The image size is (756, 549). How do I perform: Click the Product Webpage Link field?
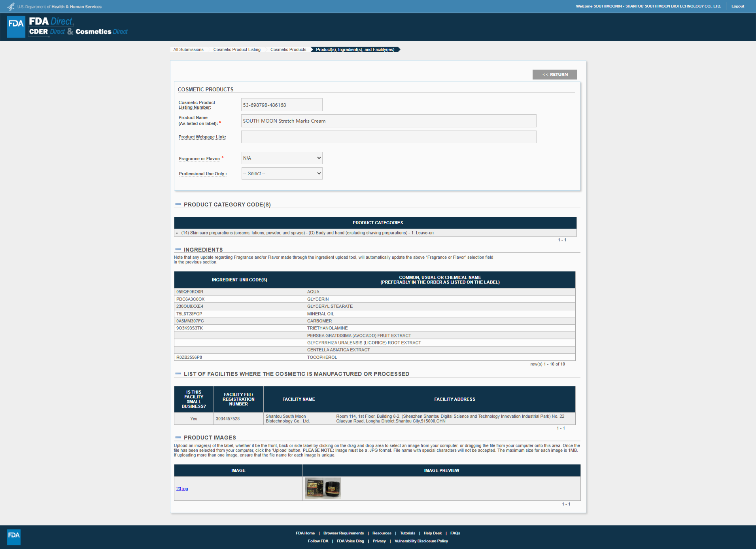[389, 137]
